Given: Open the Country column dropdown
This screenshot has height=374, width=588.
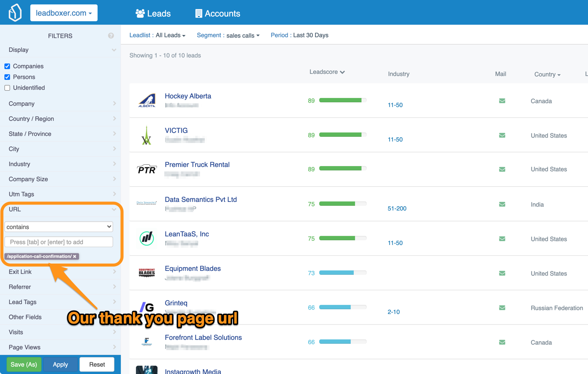Looking at the screenshot, I should pos(547,74).
